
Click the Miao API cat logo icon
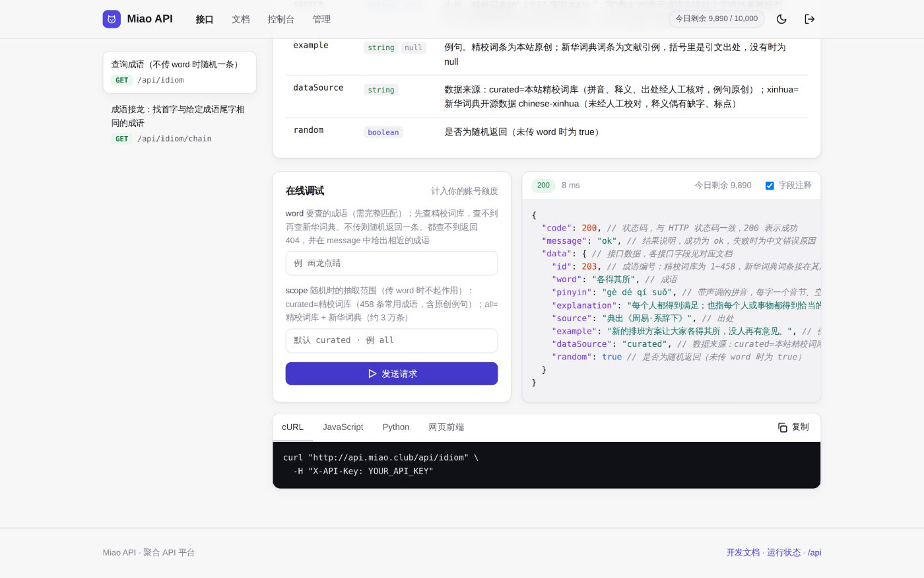tap(112, 19)
